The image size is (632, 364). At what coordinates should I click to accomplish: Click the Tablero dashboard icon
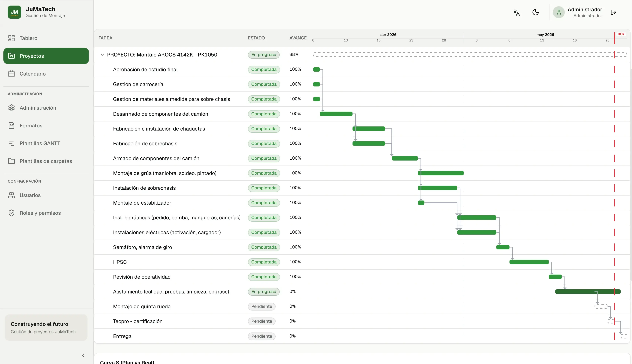click(11, 38)
